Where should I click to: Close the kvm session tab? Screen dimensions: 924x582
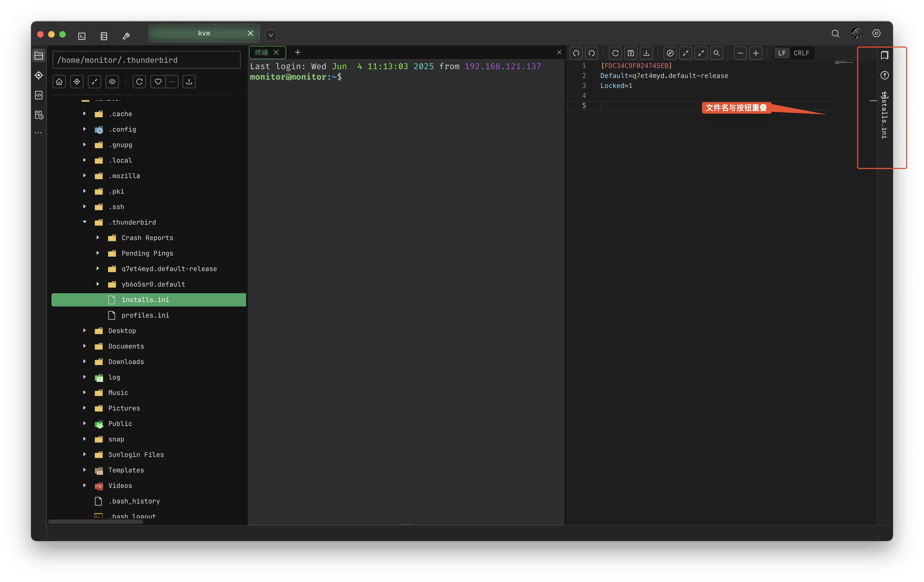coord(250,33)
